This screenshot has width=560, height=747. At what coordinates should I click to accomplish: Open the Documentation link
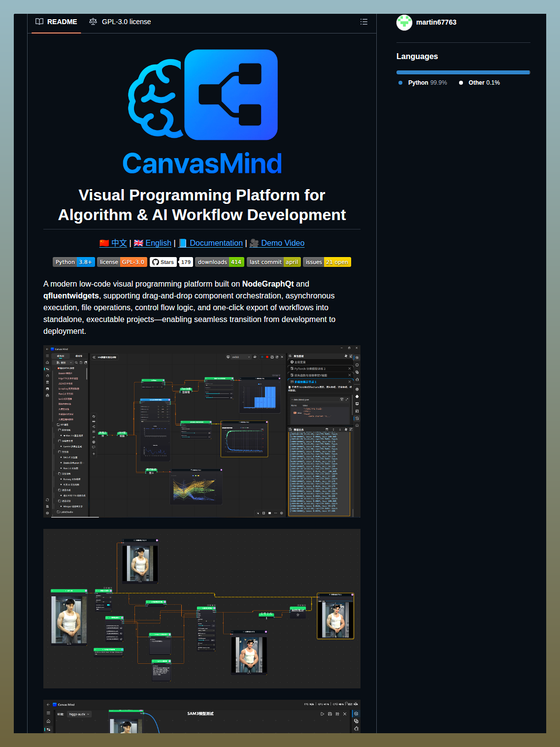210,243
